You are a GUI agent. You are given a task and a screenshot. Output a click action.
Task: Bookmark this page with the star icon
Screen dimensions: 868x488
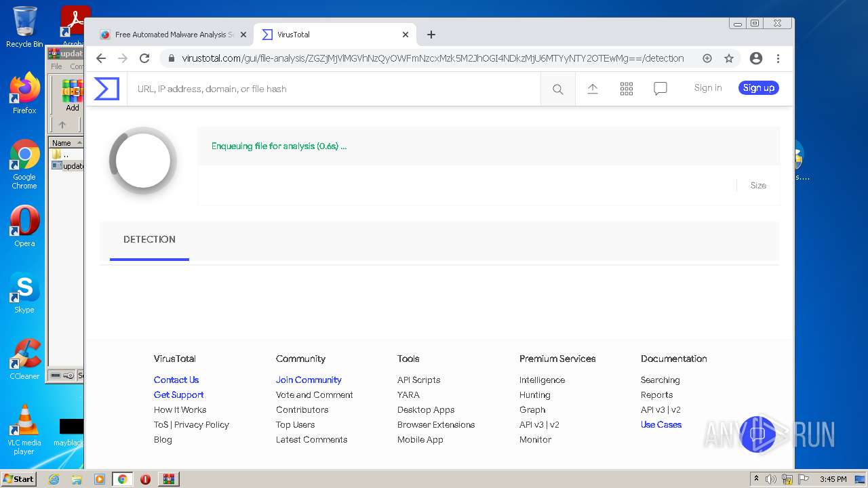point(729,58)
